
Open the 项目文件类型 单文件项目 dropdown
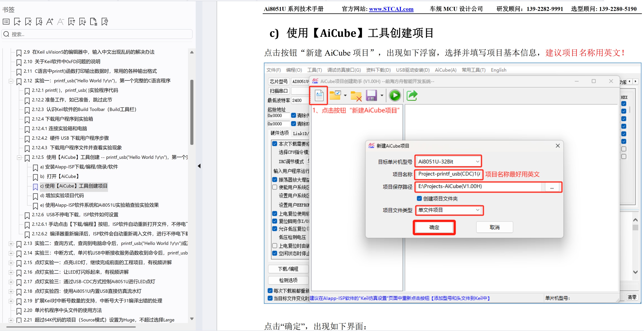449,210
